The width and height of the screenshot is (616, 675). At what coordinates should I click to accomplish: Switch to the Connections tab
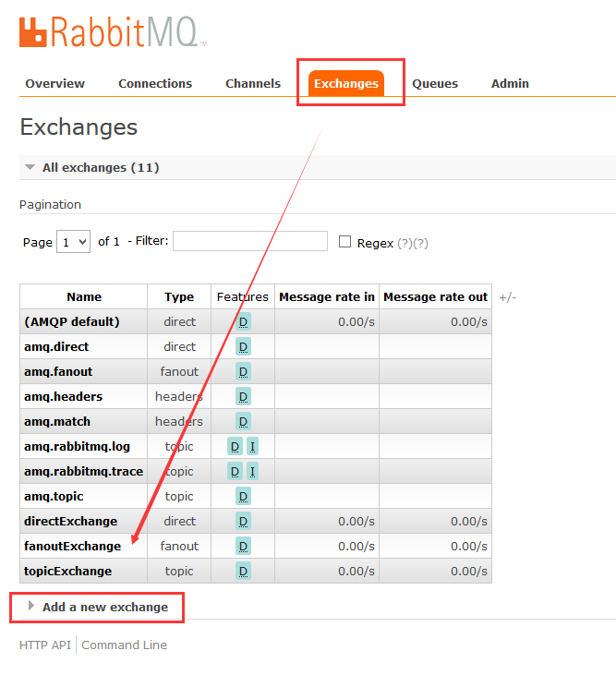155,83
